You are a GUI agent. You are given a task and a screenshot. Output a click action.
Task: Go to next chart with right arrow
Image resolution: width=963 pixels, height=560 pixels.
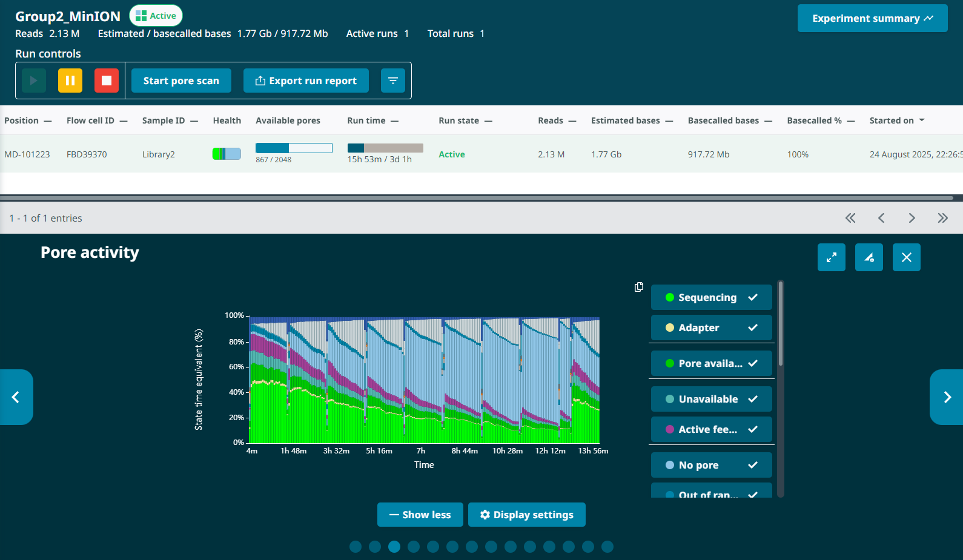(x=947, y=397)
